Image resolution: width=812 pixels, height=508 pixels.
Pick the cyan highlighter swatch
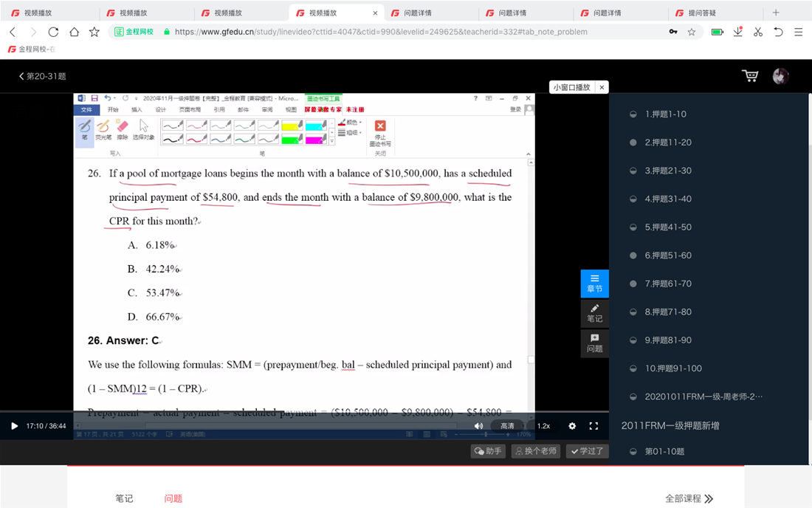(x=316, y=126)
